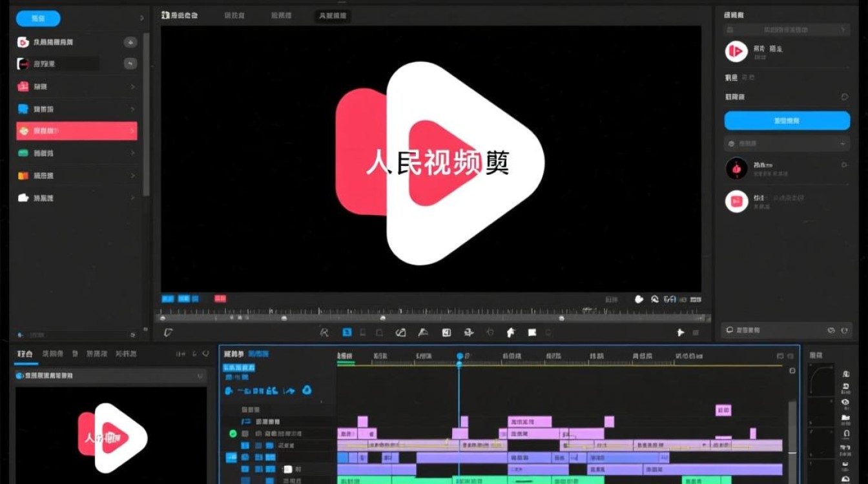Click the play arrow icon at toolbar right
The height and width of the screenshot is (484, 868).
click(680, 332)
